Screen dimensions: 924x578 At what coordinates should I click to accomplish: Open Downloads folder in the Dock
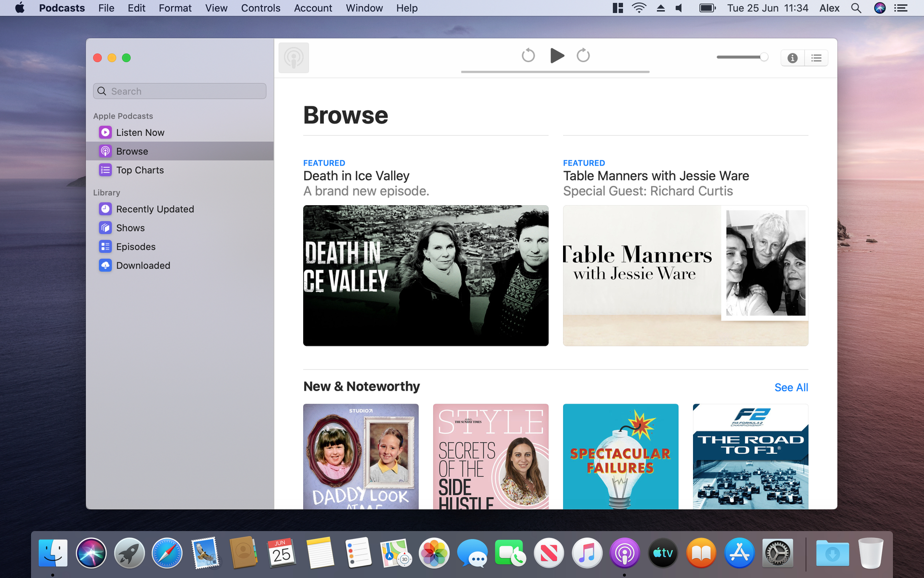(833, 553)
